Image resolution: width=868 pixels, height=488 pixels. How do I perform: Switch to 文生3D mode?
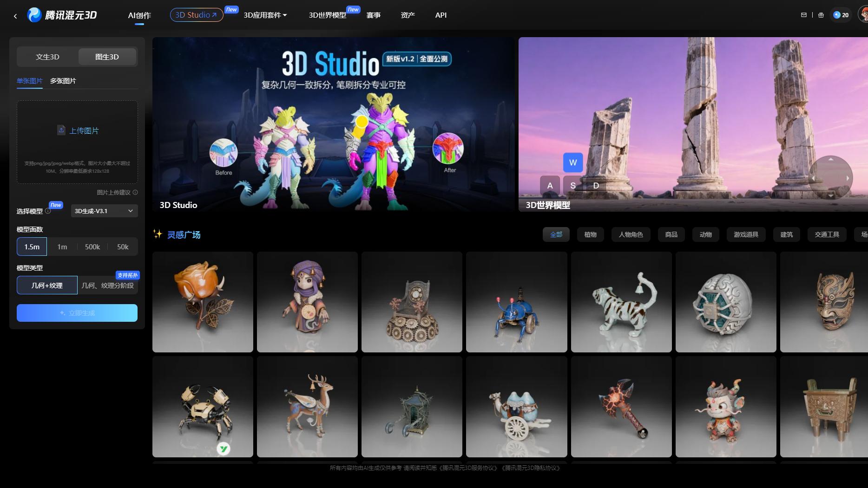pos(47,57)
